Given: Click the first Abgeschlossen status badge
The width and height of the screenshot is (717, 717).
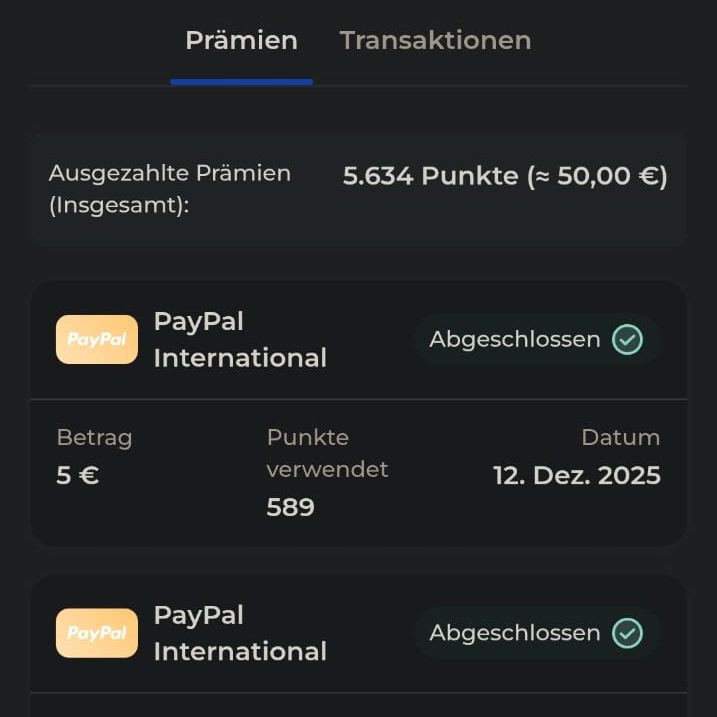Looking at the screenshot, I should click(537, 340).
